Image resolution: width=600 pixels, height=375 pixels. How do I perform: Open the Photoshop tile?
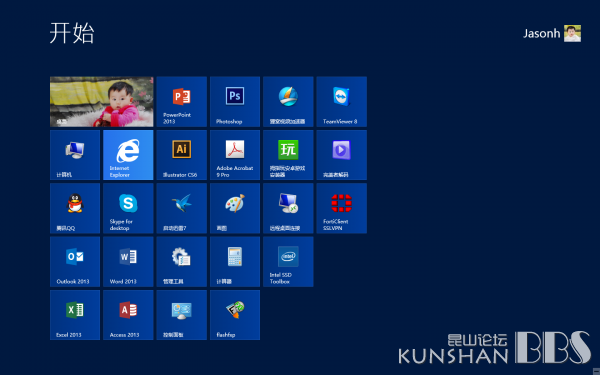point(235,101)
